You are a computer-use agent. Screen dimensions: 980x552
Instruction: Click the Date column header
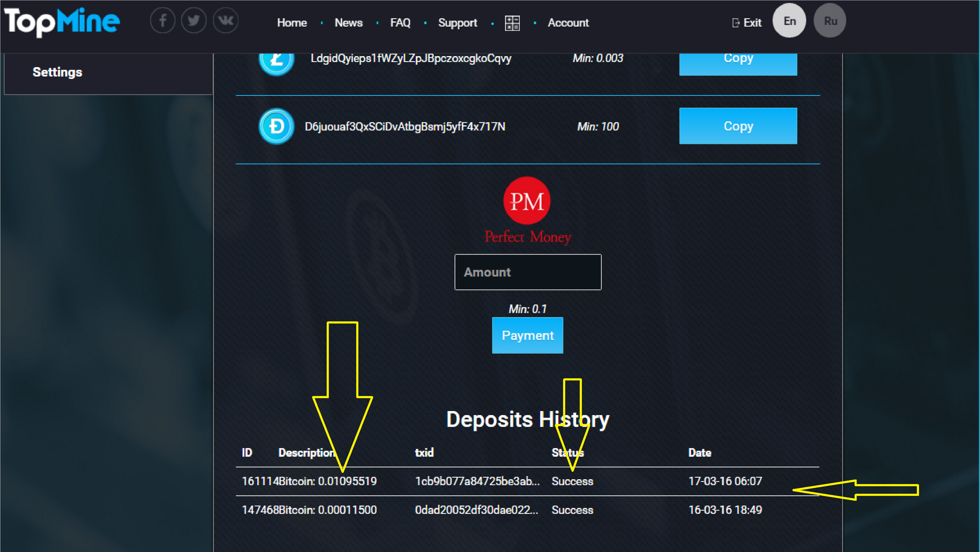700,452
